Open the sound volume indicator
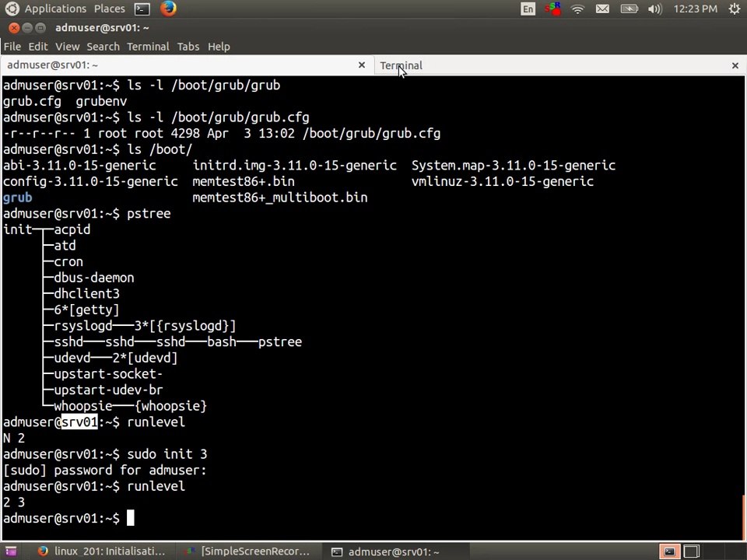 tap(655, 9)
